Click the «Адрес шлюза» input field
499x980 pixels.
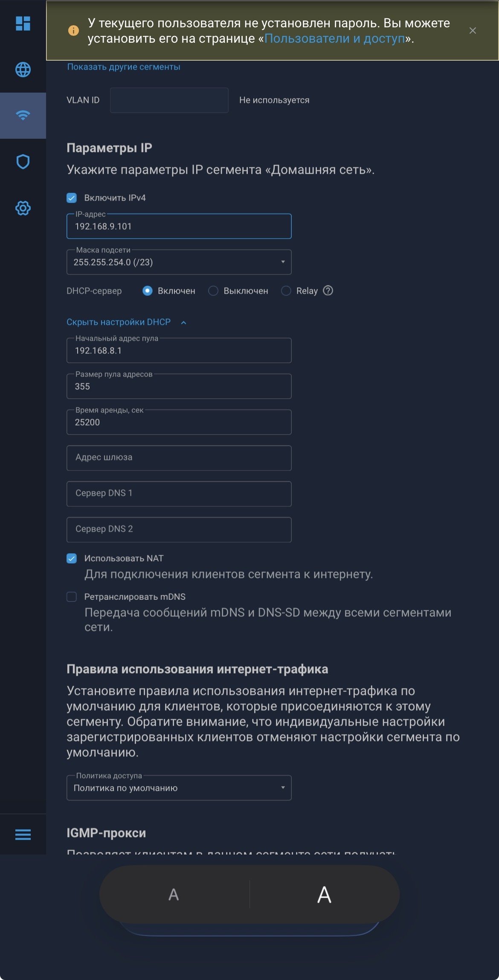[x=179, y=458]
